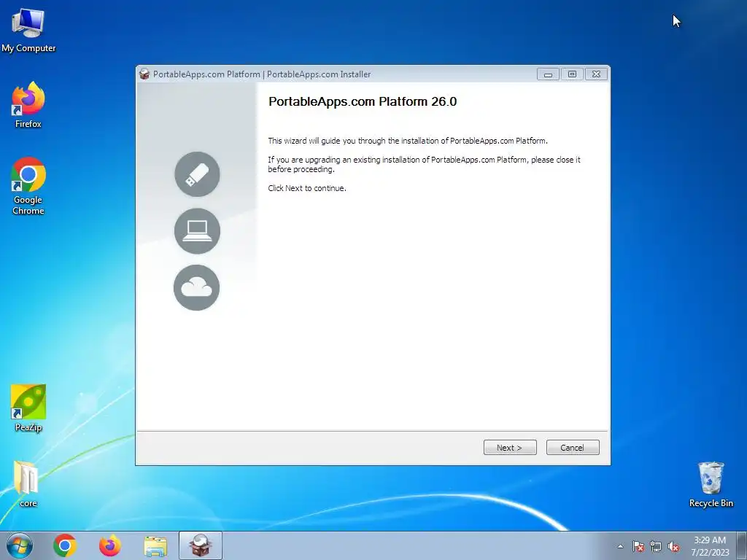Click the USB flash drive icon

pyautogui.click(x=197, y=174)
